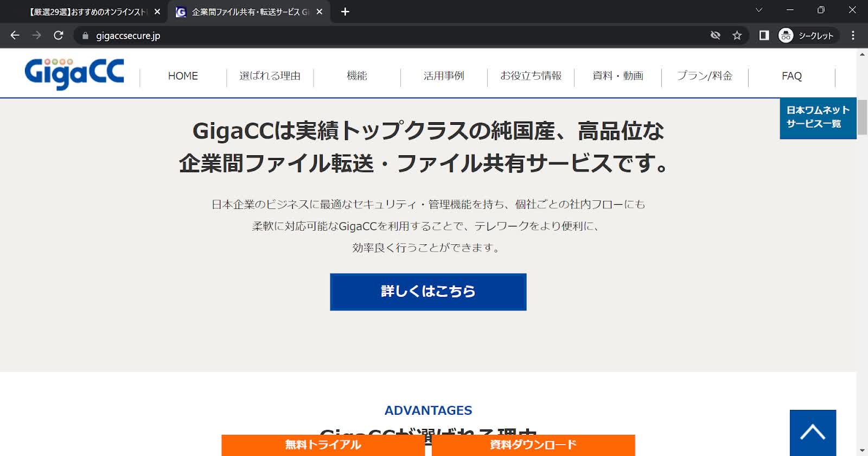
Task: Open the 選ばれる理由 menu item
Action: point(270,76)
